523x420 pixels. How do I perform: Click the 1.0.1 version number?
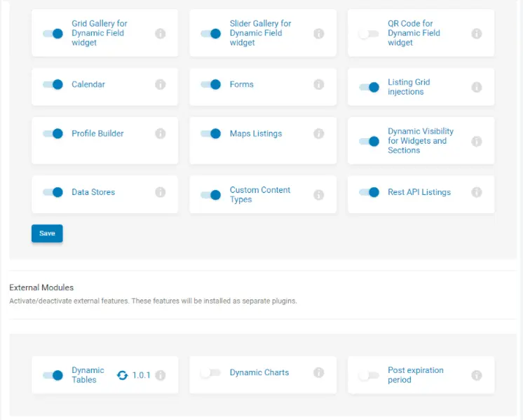click(x=141, y=375)
